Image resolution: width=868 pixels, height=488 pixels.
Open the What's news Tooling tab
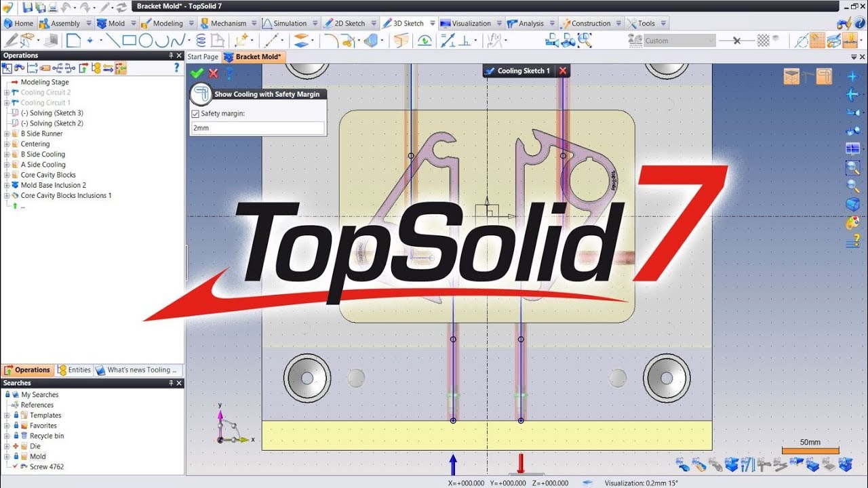[x=138, y=370]
